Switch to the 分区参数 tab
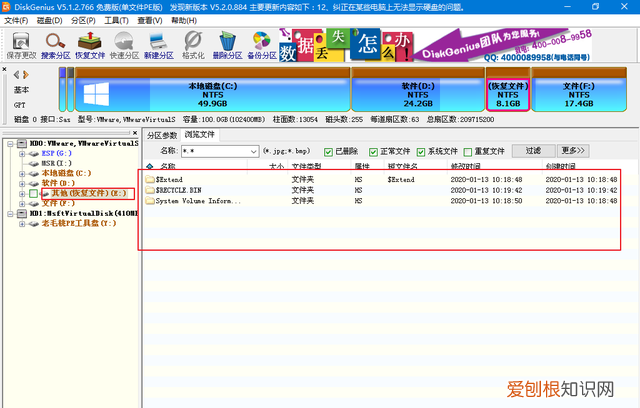The height and width of the screenshot is (408, 640). click(162, 135)
